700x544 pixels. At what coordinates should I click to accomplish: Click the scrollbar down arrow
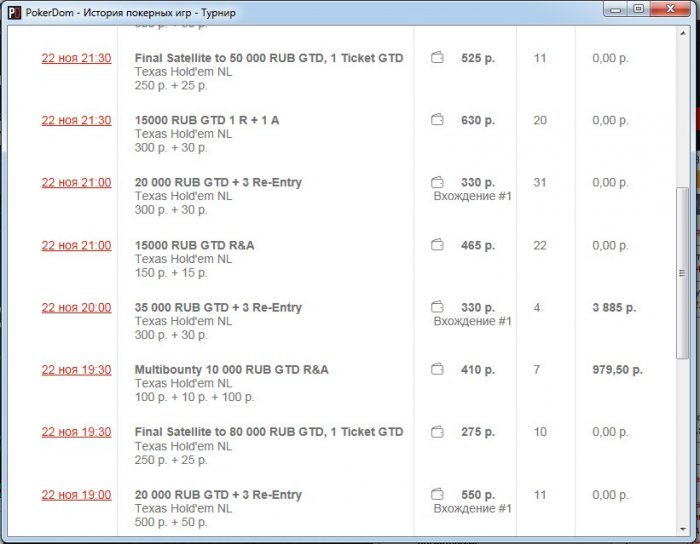click(683, 529)
